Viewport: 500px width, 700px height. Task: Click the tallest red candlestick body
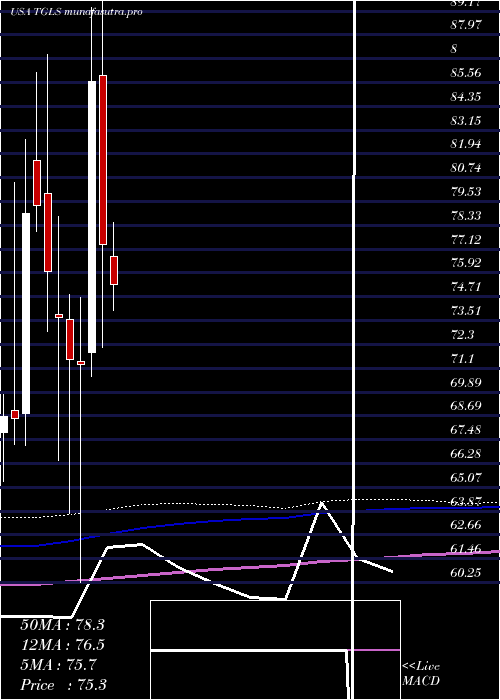103,160
